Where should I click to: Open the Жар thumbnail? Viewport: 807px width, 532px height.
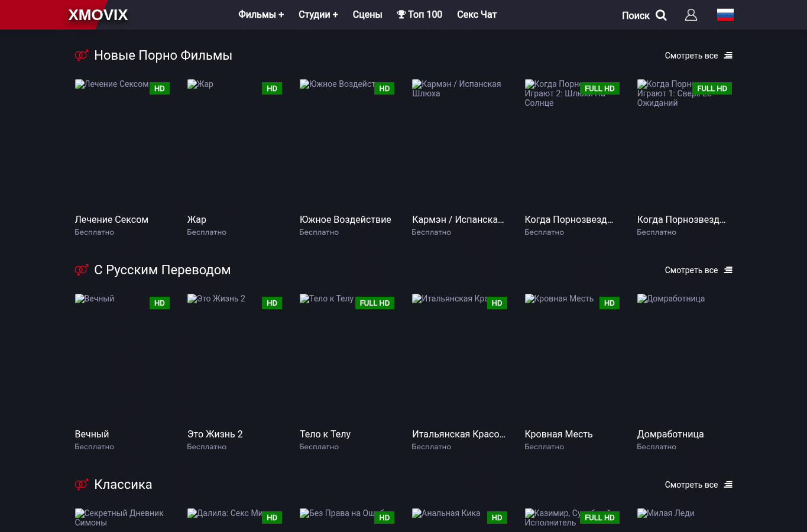[x=235, y=144]
